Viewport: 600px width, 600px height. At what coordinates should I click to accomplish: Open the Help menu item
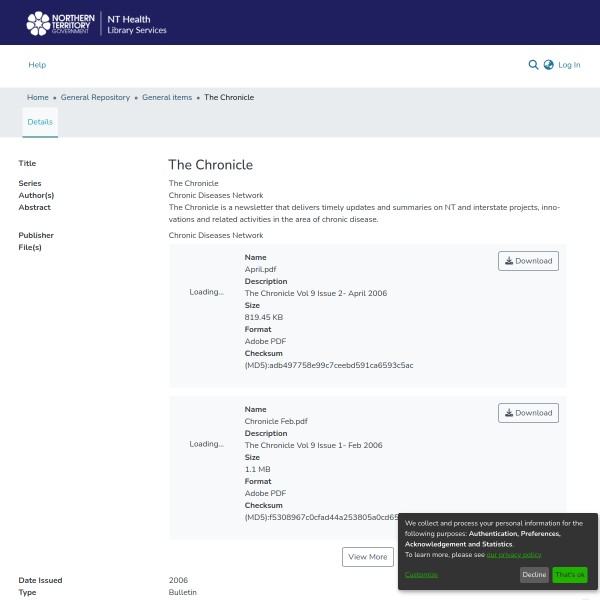[x=37, y=65]
